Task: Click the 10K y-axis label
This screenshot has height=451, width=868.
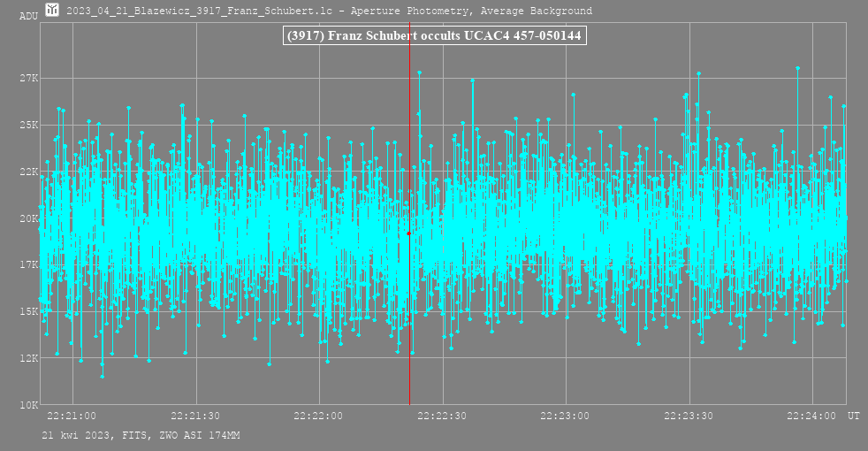Action: [29, 405]
